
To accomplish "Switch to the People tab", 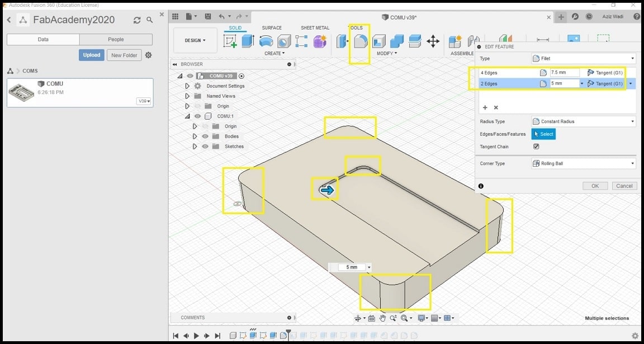I will [116, 40].
